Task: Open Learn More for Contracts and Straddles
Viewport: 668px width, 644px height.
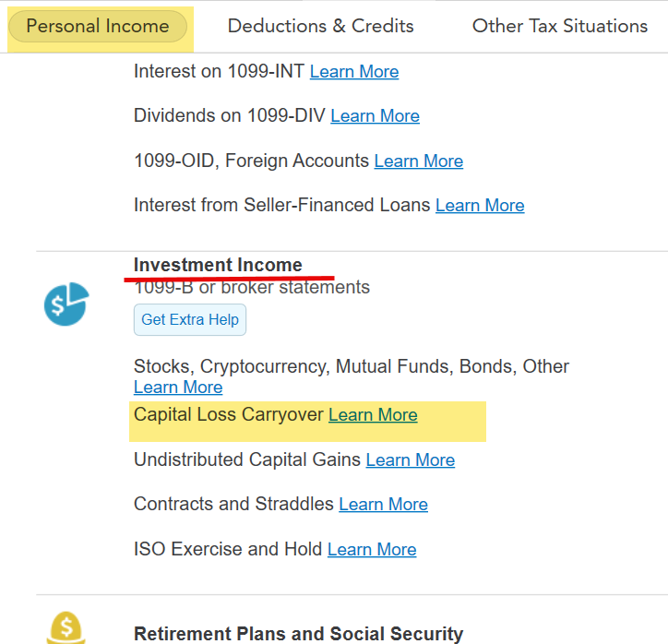Action: coord(383,505)
